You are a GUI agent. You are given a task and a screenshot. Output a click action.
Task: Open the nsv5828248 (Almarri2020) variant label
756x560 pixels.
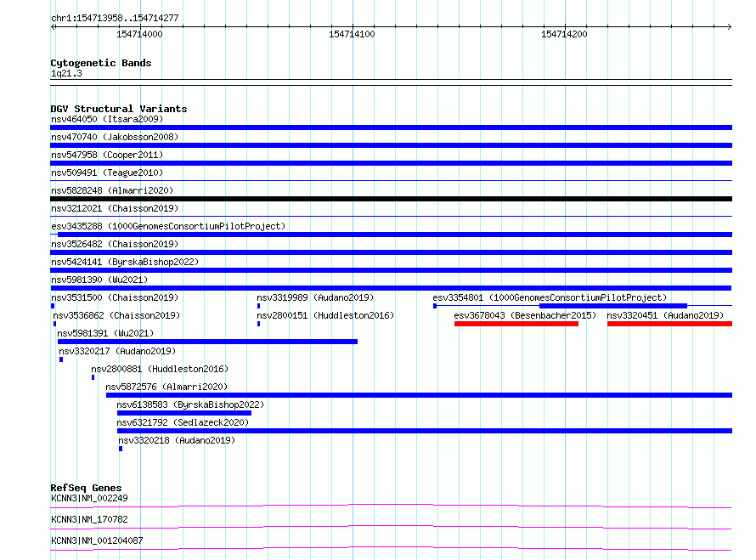click(112, 190)
